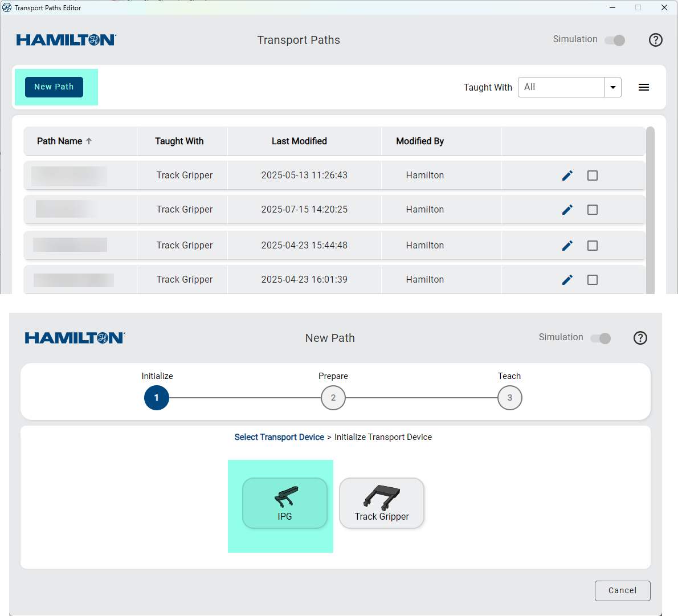Open help icon in New Path panel
This screenshot has width=678, height=616.
coord(640,338)
